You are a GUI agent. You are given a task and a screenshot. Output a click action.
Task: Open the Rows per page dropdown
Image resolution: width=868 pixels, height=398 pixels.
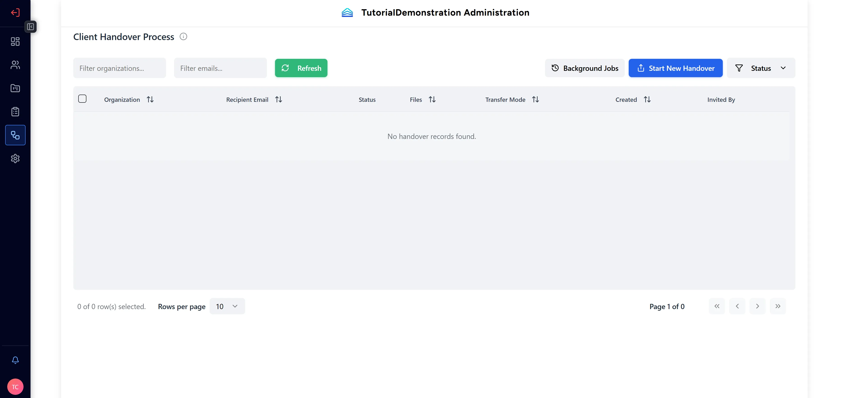[x=227, y=306]
